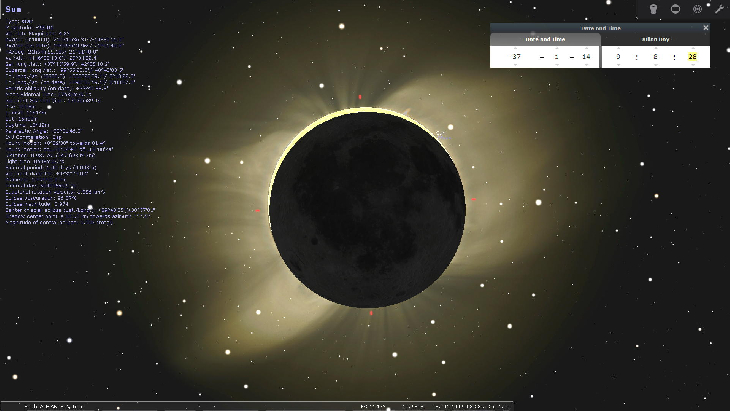Image resolution: width=730 pixels, height=411 pixels.
Task: Click the minutes field showing 8
Action: tap(655, 57)
